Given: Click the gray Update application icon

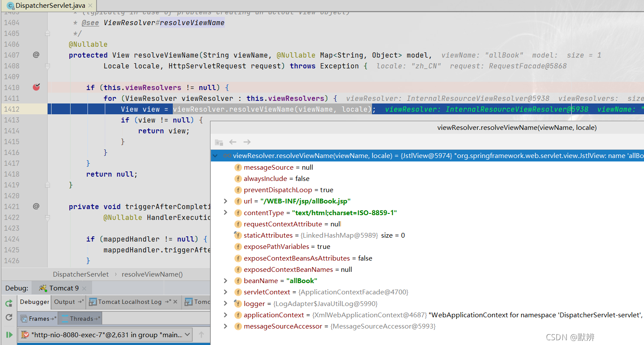Looking at the screenshot, I should tap(9, 318).
